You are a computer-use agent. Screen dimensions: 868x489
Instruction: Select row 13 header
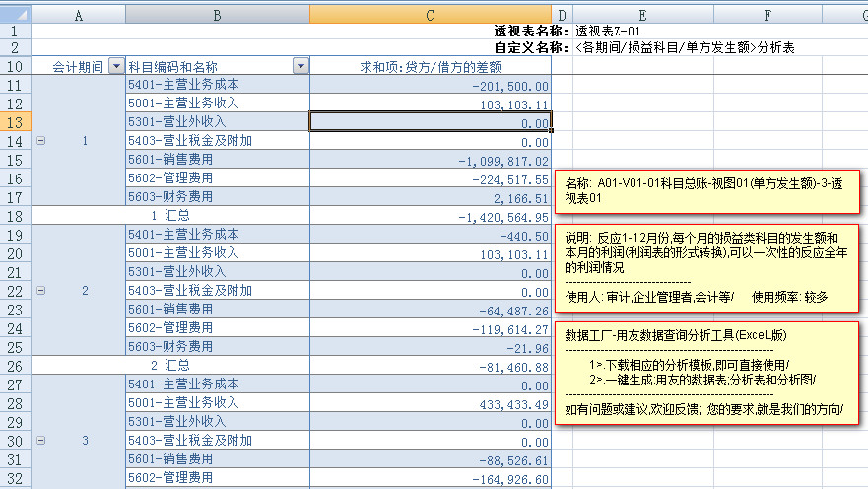(15, 122)
